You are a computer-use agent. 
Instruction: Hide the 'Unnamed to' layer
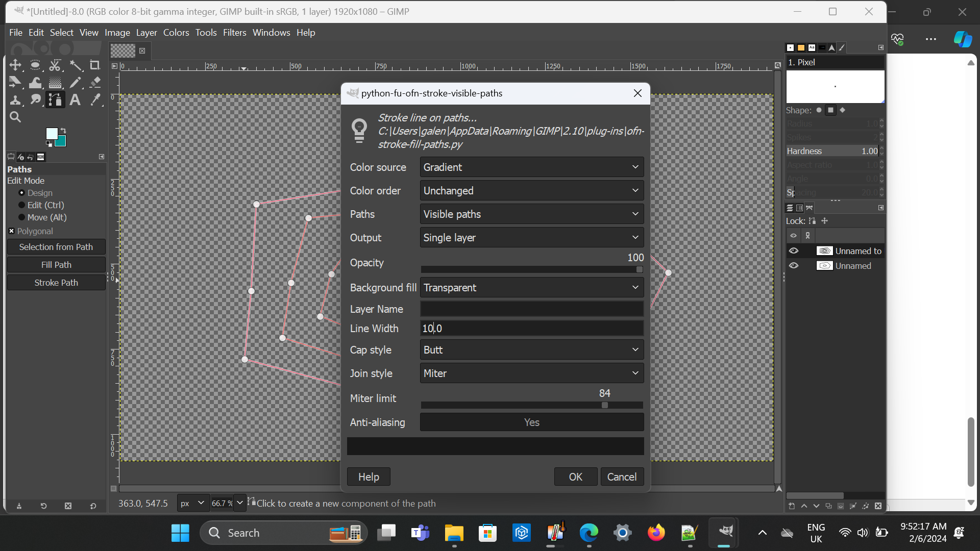(x=794, y=251)
